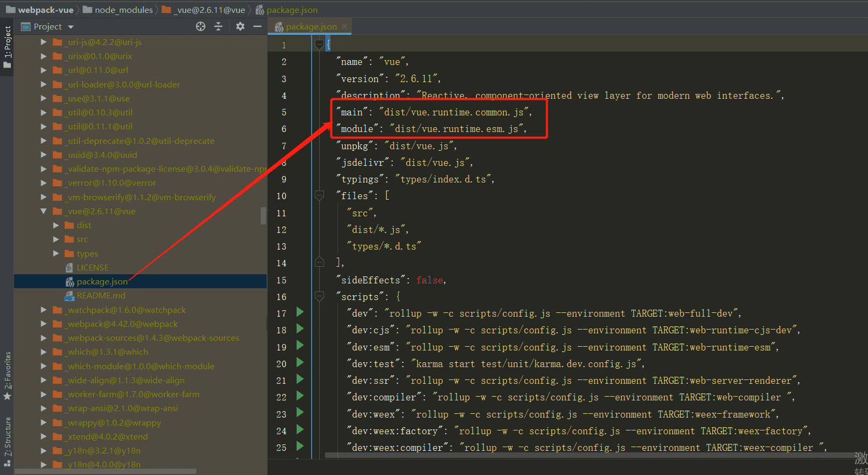Collapse the 'files' array fold marker
Viewport: 868px width, 475px height.
(x=319, y=196)
